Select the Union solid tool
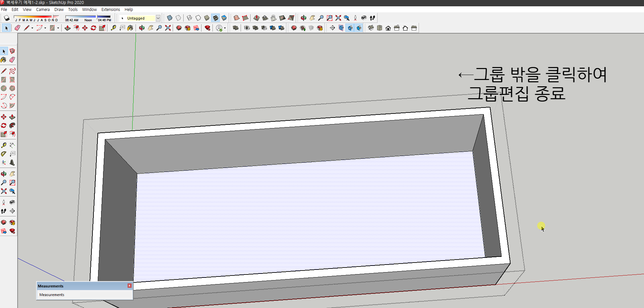644x308 pixels. click(256, 28)
